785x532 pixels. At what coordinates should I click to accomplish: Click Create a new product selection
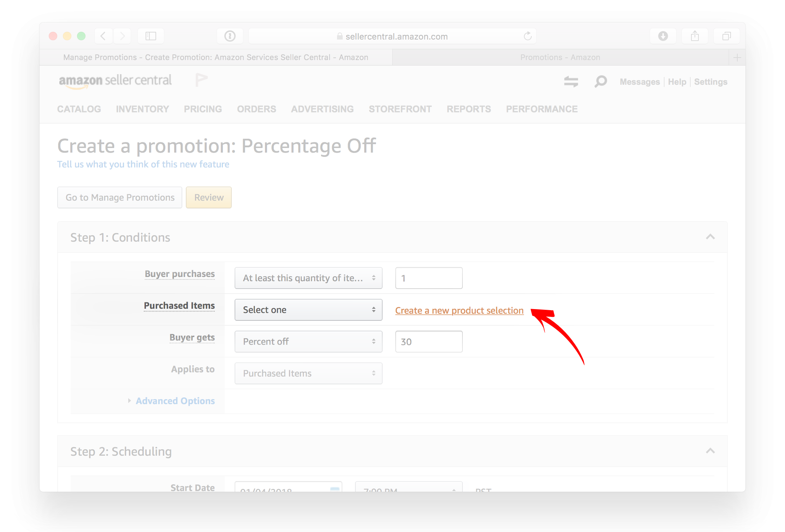pos(459,311)
